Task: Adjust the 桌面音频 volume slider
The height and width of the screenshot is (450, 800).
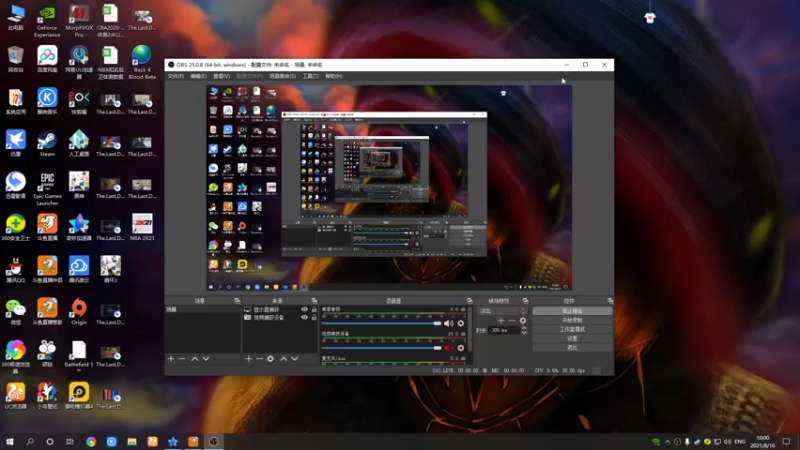Action: pos(382,323)
